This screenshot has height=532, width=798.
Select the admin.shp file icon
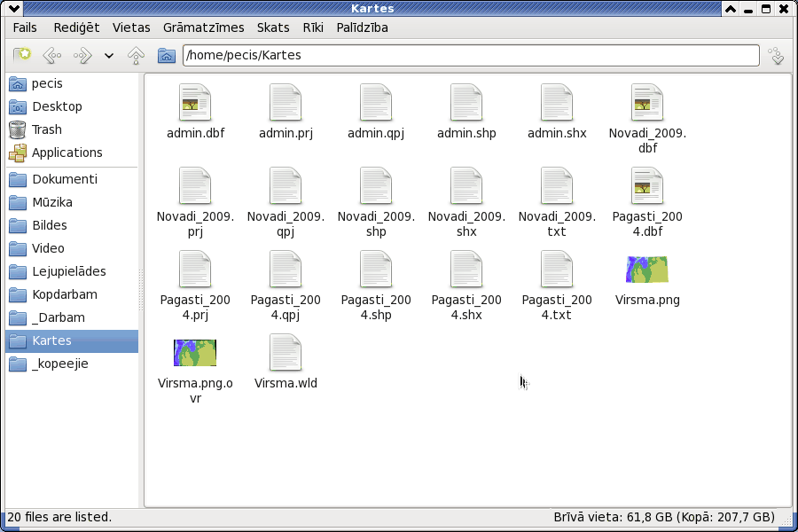pyautogui.click(x=466, y=103)
